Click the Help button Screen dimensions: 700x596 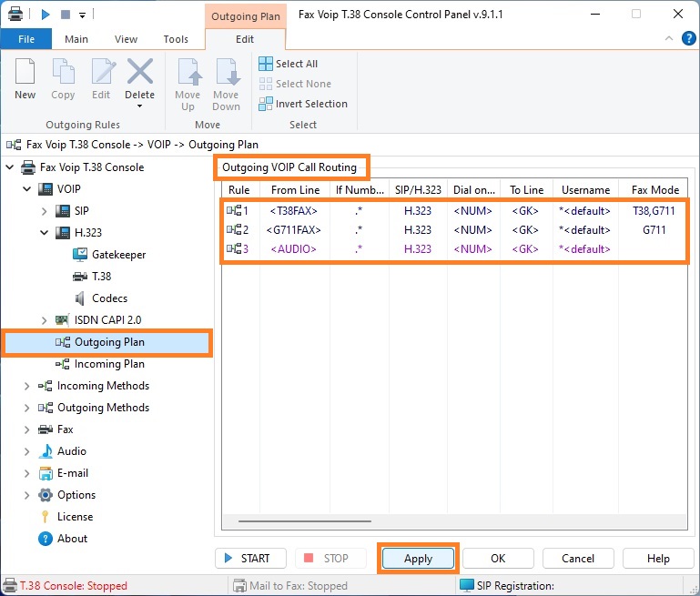coord(658,559)
